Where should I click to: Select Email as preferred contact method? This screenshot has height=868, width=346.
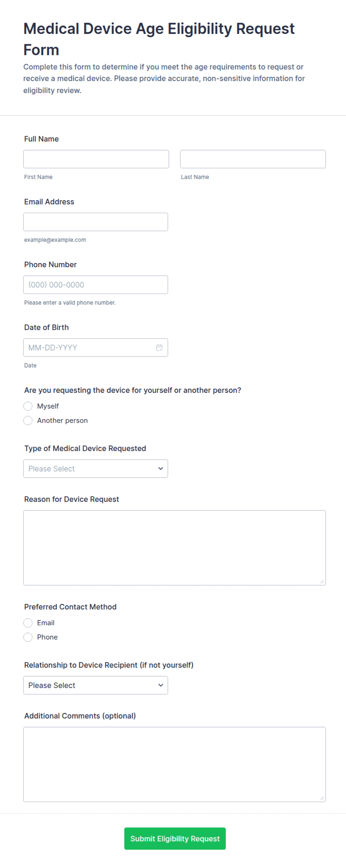pos(28,623)
